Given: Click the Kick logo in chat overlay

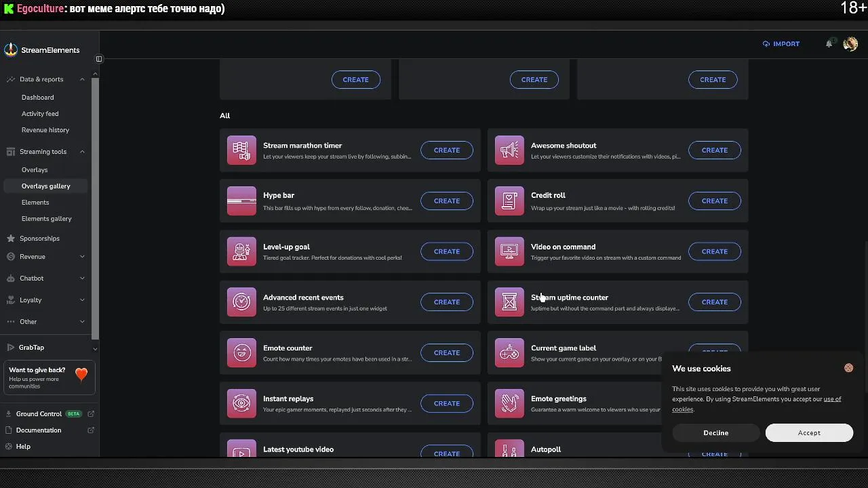Looking at the screenshot, I should coord(9,9).
